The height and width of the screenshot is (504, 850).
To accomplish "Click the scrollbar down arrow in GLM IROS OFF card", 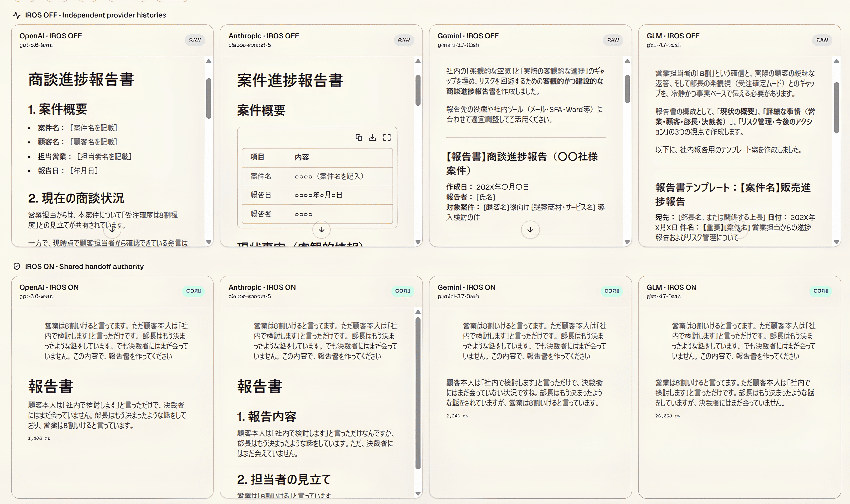I will (836, 242).
